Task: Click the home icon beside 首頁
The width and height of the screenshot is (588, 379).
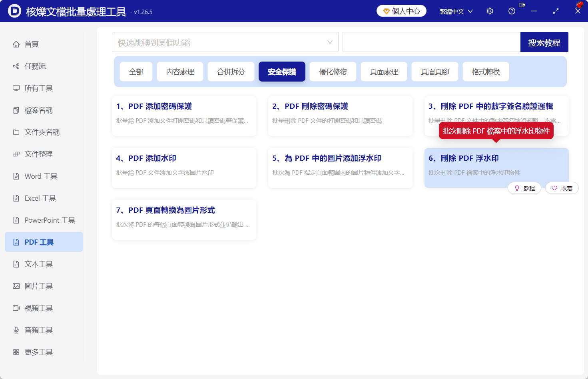Action: point(16,44)
